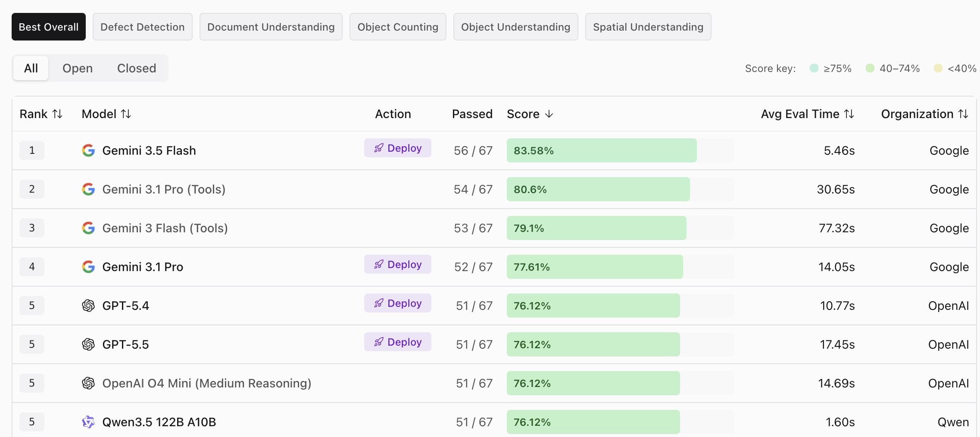Sort by Rank using its sort arrows

(57, 114)
